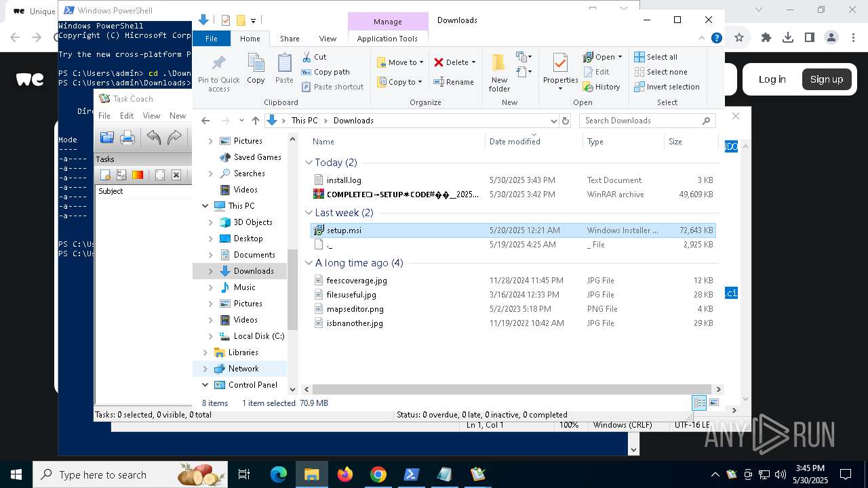Select the install.log file
868x488 pixels.
click(x=513, y=180)
